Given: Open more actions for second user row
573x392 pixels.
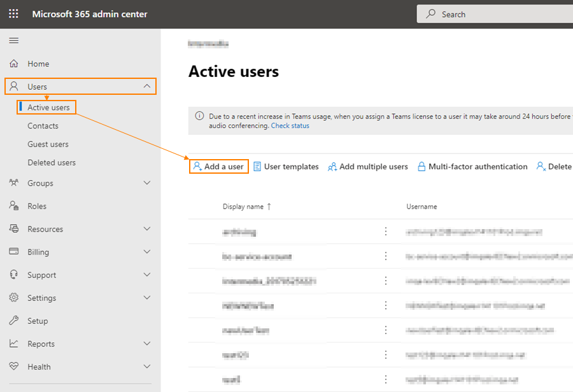Looking at the screenshot, I should 386,256.
